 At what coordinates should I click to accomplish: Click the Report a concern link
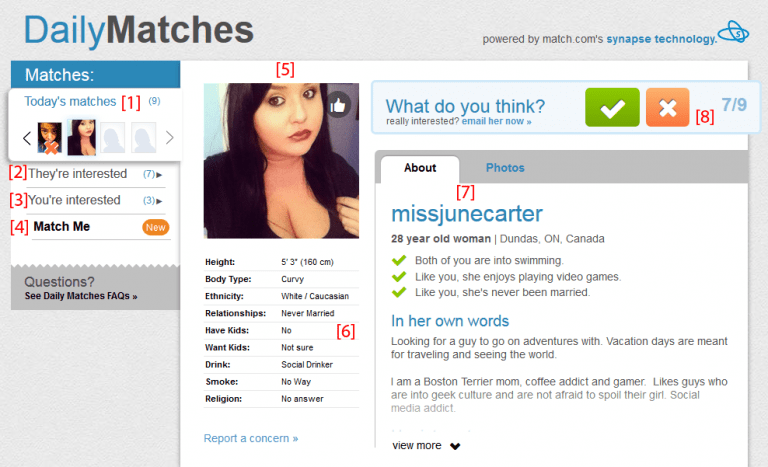(251, 438)
